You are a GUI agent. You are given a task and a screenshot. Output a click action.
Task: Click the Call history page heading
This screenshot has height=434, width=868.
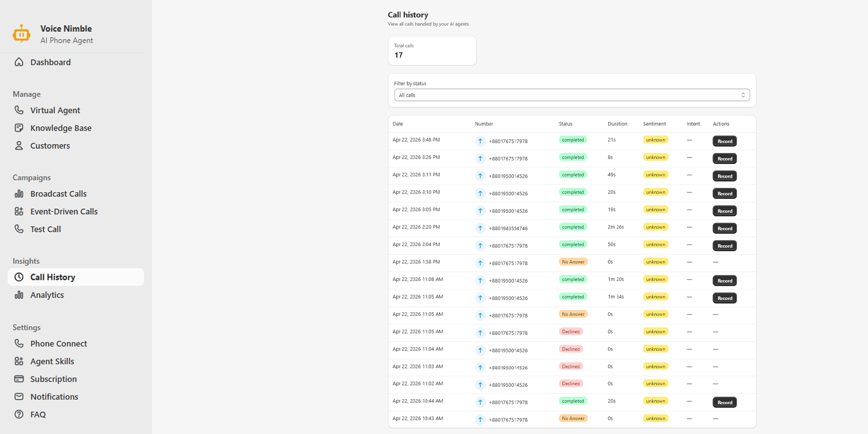pyautogui.click(x=408, y=15)
